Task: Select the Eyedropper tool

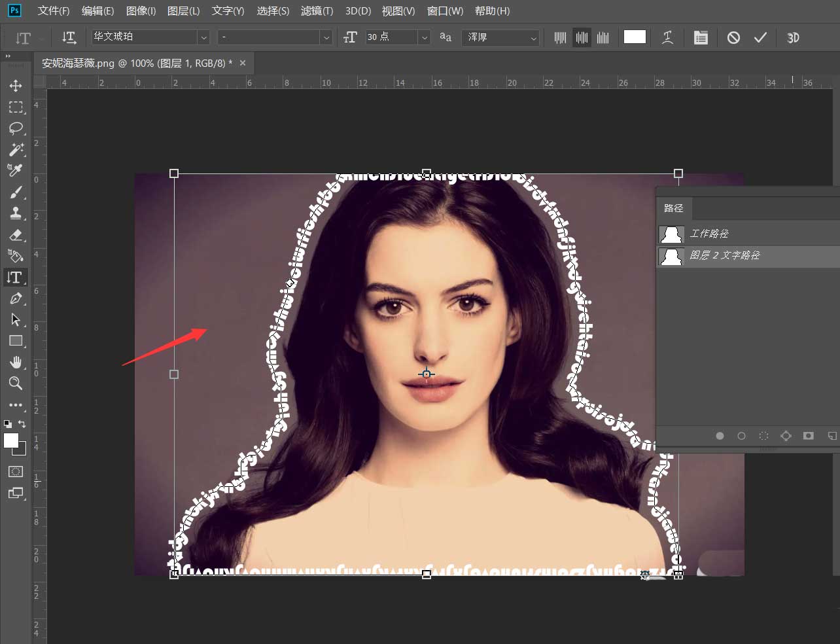Action: pos(16,171)
